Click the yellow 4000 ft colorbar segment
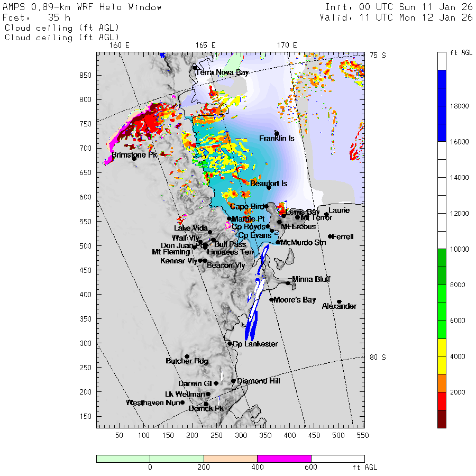Screen dimensions: 476x476 442,356
